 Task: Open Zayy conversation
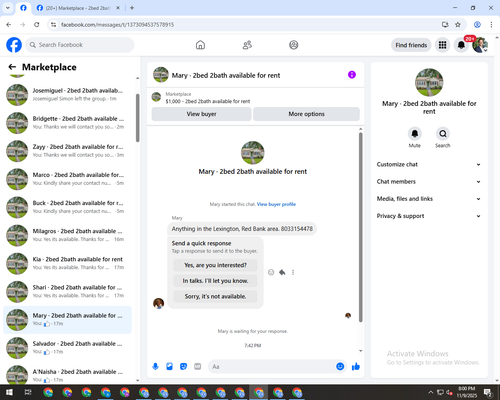tap(67, 151)
